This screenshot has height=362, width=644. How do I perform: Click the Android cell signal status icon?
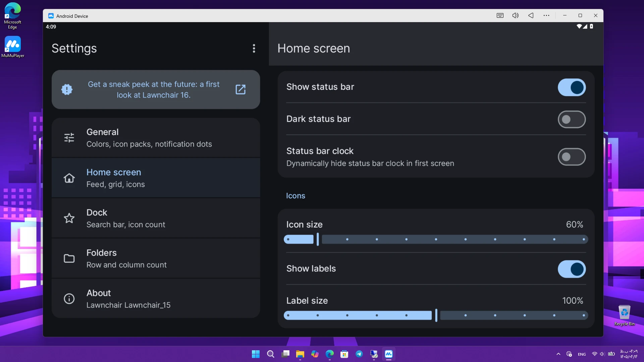point(585,26)
